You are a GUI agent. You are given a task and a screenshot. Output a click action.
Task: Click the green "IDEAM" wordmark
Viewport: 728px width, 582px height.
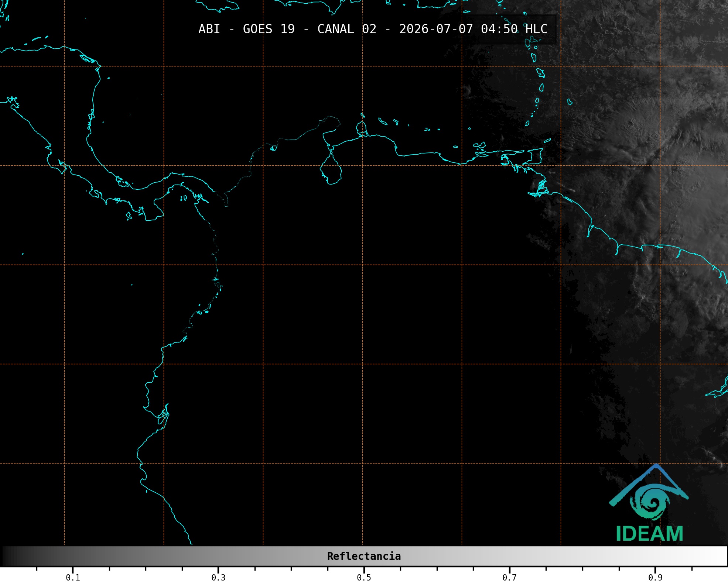coord(649,534)
